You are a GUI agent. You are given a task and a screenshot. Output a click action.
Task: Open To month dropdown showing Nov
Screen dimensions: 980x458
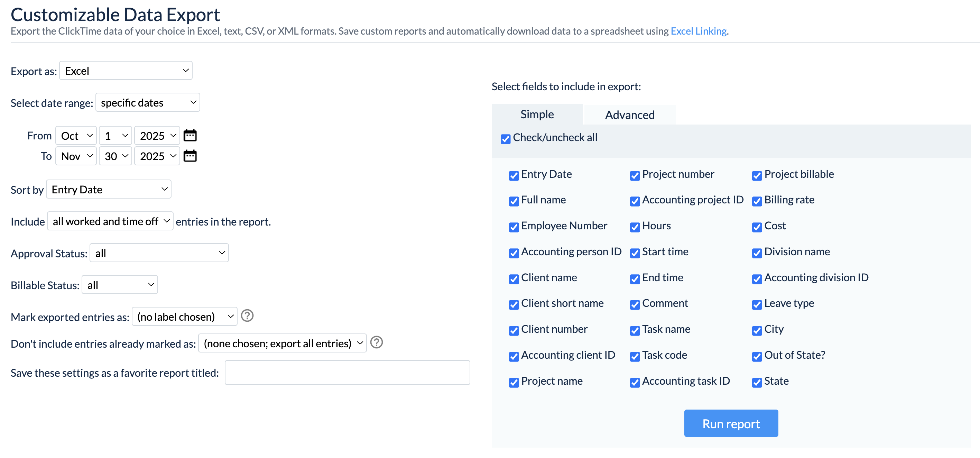pyautogui.click(x=76, y=156)
